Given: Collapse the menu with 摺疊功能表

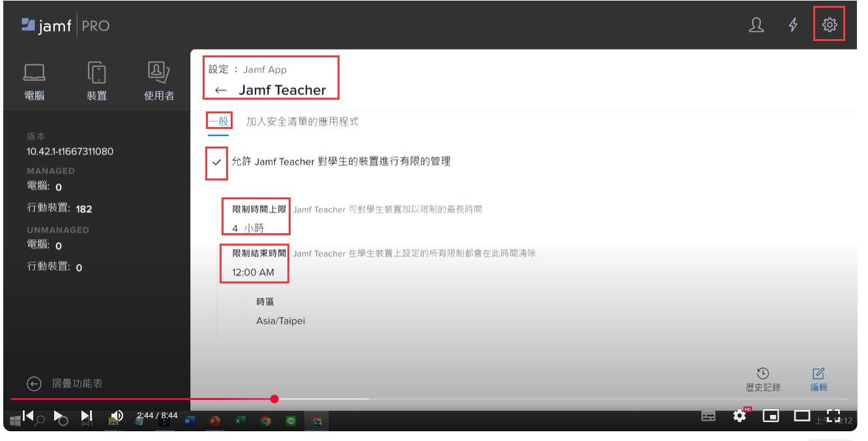Looking at the screenshot, I should point(65,384).
